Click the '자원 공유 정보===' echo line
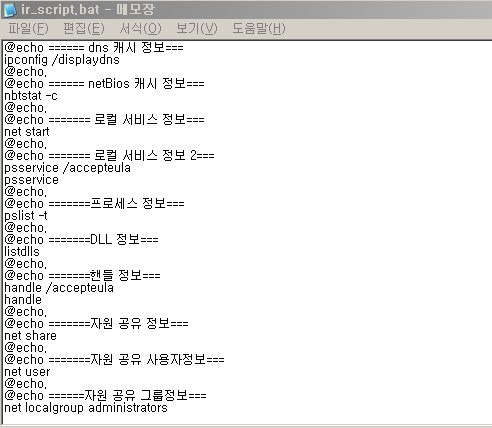The height and width of the screenshot is (428, 492). (x=96, y=324)
